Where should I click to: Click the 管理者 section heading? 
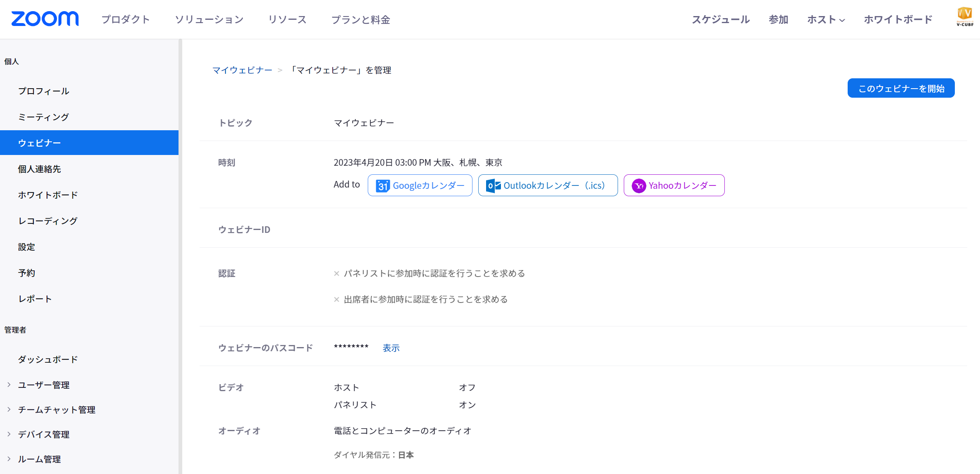click(x=15, y=330)
